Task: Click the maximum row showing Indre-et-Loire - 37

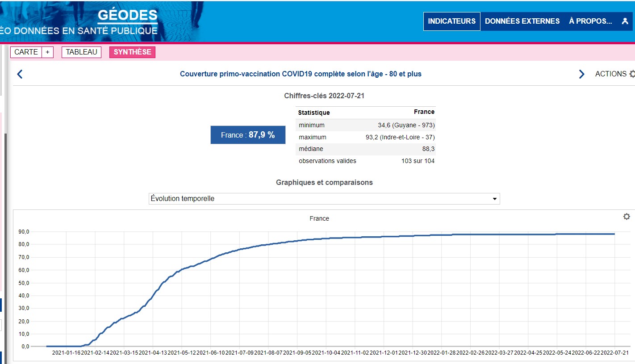Action: pyautogui.click(x=366, y=137)
